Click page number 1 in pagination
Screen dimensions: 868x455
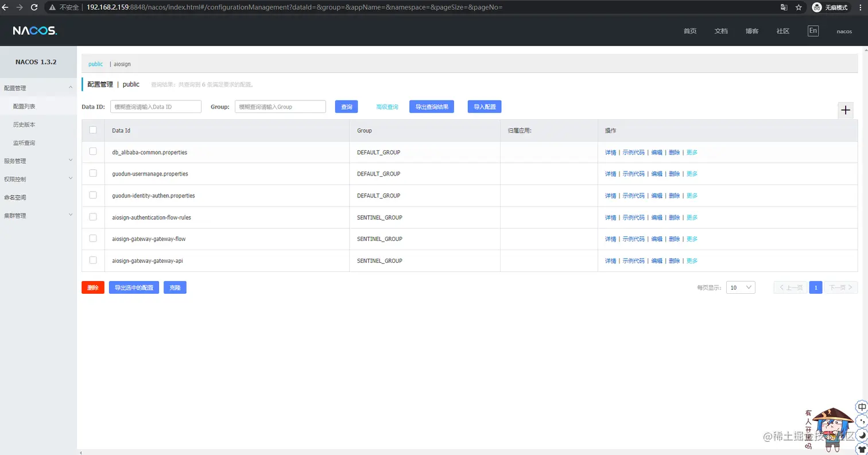pyautogui.click(x=816, y=287)
